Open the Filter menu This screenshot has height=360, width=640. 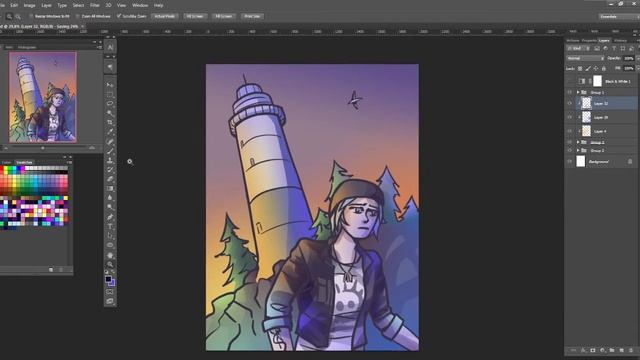95,5
